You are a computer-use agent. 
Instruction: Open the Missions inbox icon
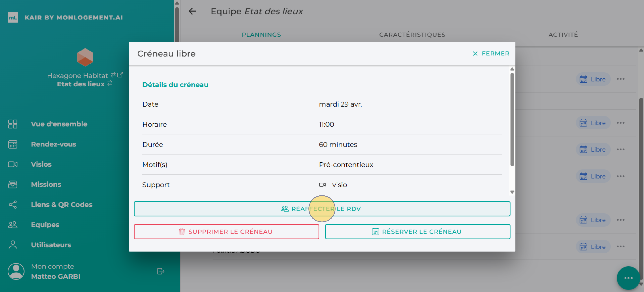click(12, 185)
